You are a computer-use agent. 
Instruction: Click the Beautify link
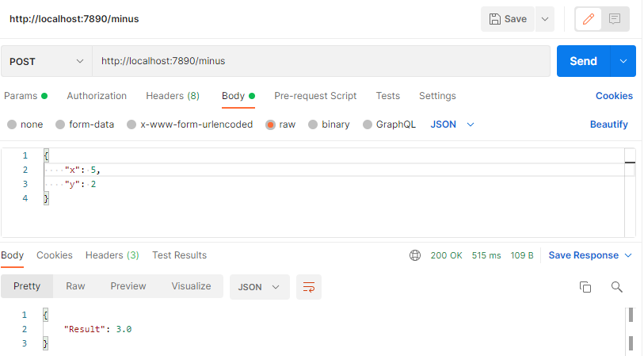coord(608,124)
